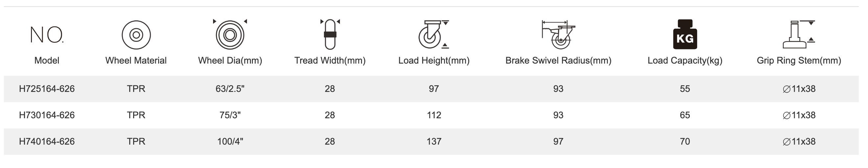Click the Grip Ring Stem(mm) label

pyautogui.click(x=799, y=60)
